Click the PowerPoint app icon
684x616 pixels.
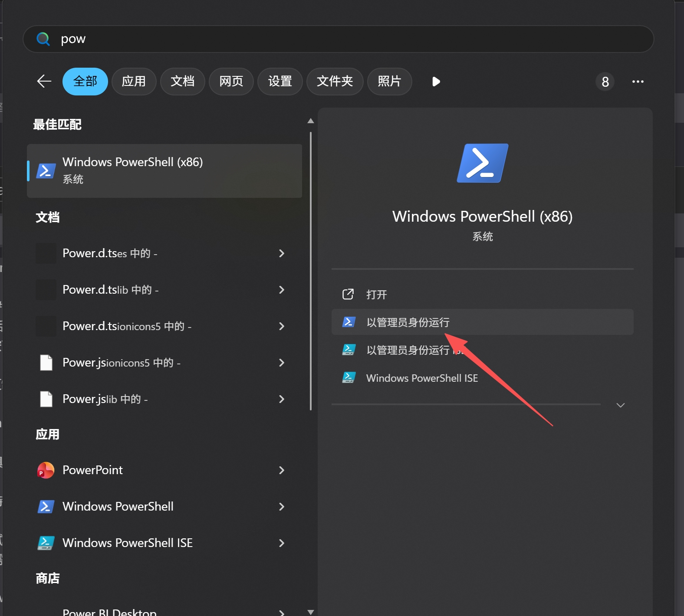click(x=46, y=470)
